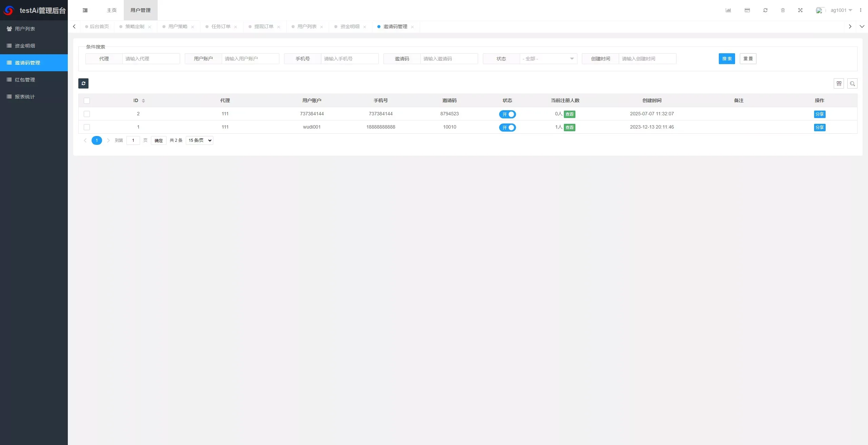Collapse the sidebar with the menu fold icon
The height and width of the screenshot is (445, 868).
coord(85,11)
